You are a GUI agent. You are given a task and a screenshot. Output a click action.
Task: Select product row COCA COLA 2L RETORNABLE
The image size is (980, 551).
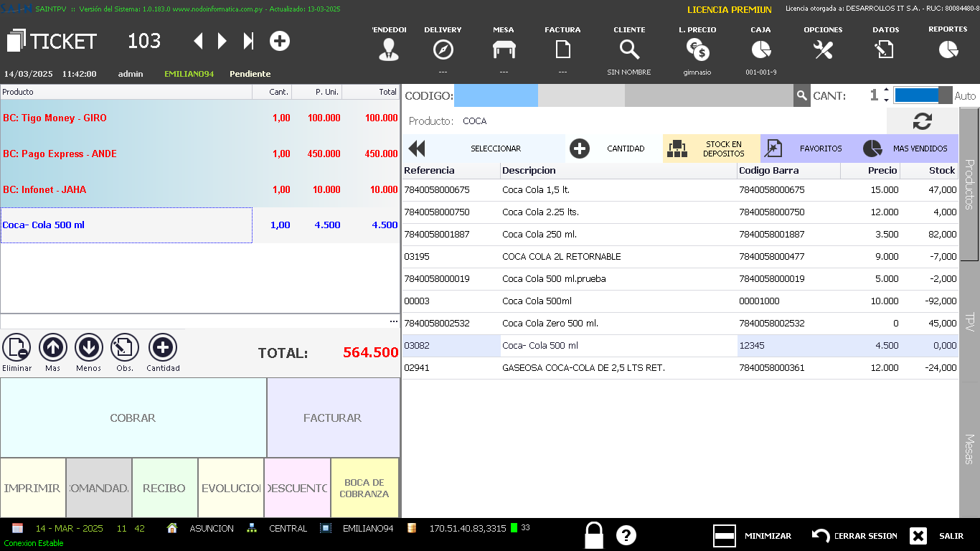click(680, 257)
